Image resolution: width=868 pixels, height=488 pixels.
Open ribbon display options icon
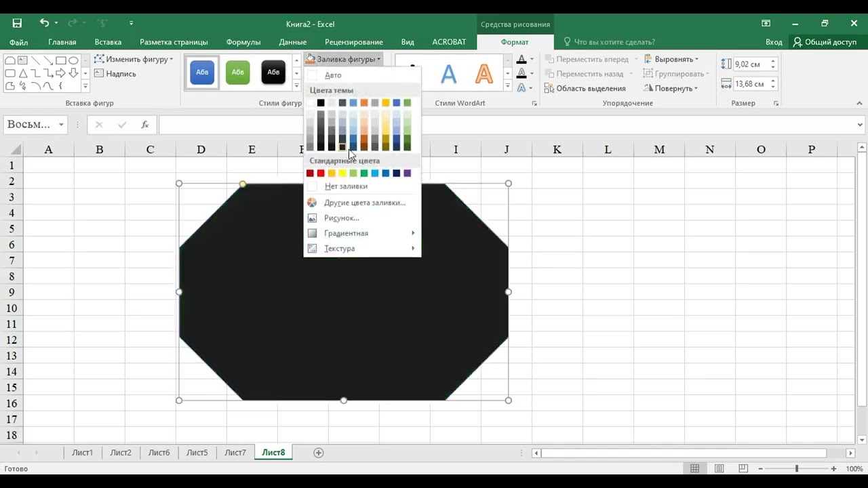coord(766,23)
